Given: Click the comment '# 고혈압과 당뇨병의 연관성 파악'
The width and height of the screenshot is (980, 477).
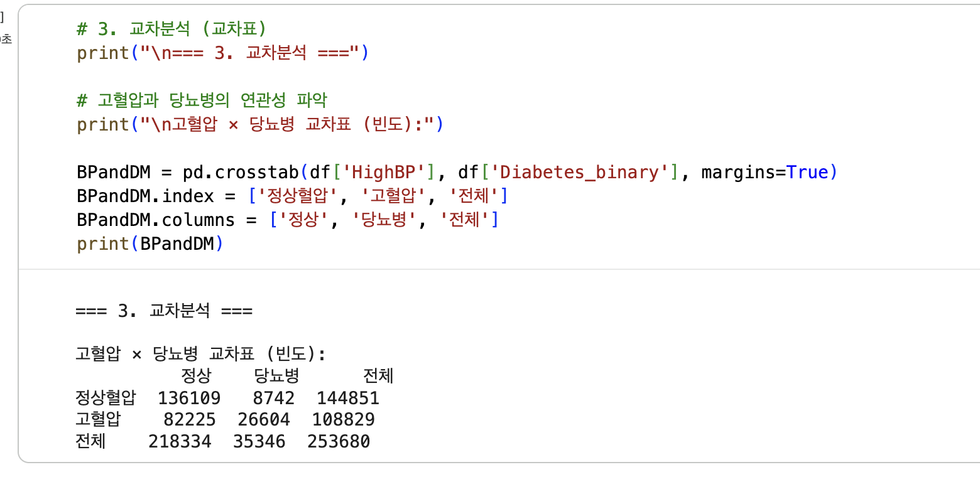Looking at the screenshot, I should point(202,100).
